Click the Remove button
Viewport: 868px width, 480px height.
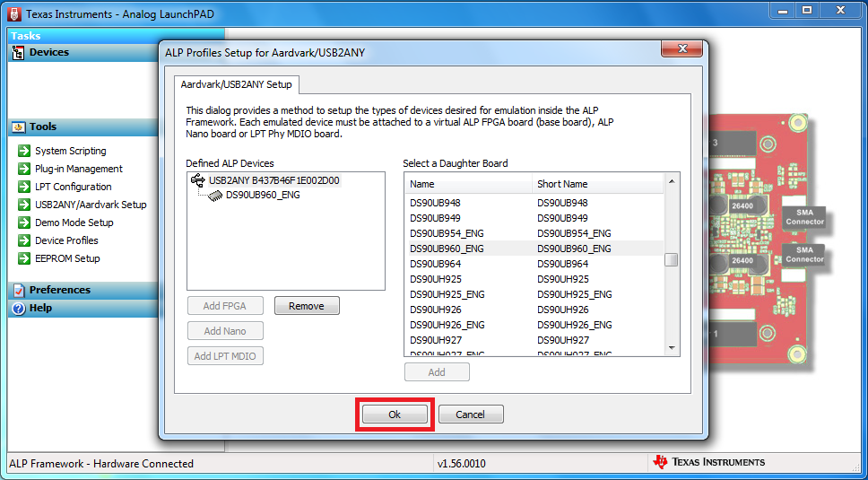[x=307, y=306]
